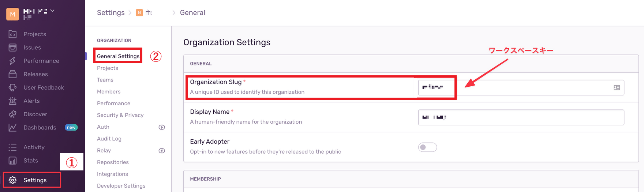This screenshot has width=644, height=192.
Task: Click the Settings gear icon
Action: 12,180
